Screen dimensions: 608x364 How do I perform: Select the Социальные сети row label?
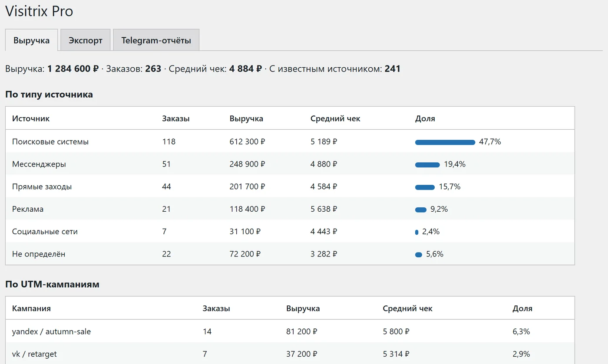point(45,232)
